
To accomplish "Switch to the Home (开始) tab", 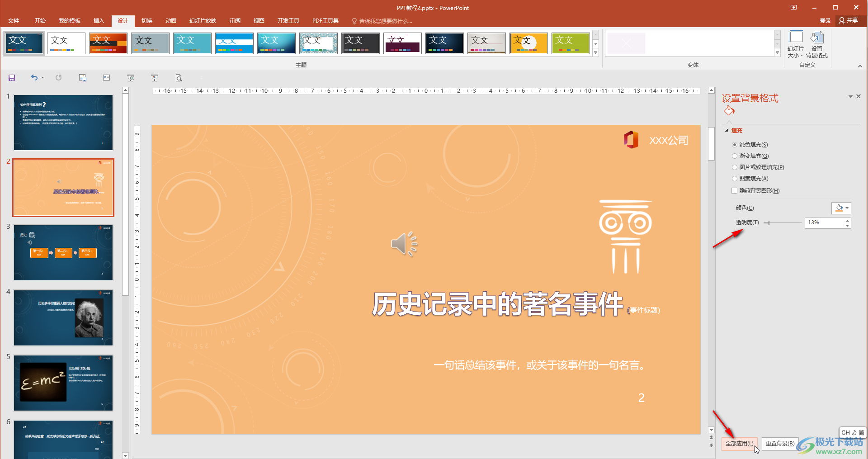I will pyautogui.click(x=40, y=21).
